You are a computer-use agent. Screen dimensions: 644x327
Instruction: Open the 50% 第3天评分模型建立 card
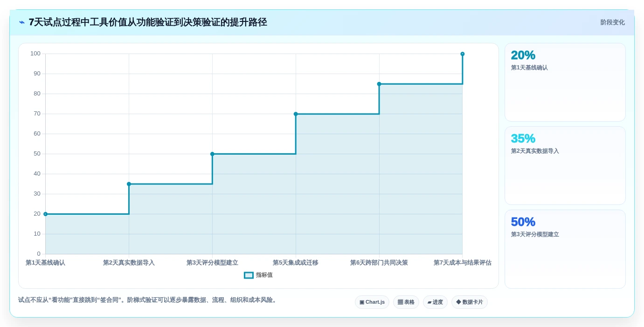pos(565,249)
